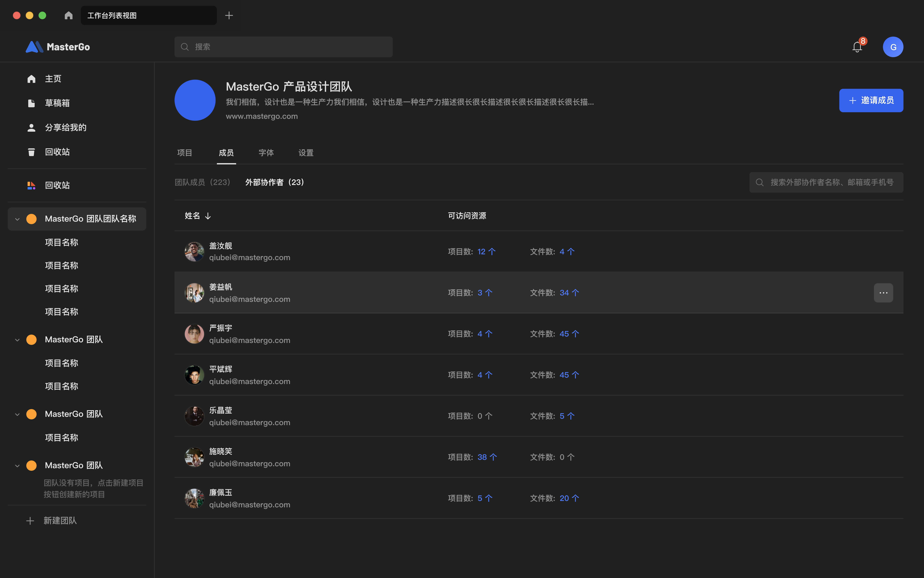Click the team title MasterGo 产品设计团队

click(289, 87)
